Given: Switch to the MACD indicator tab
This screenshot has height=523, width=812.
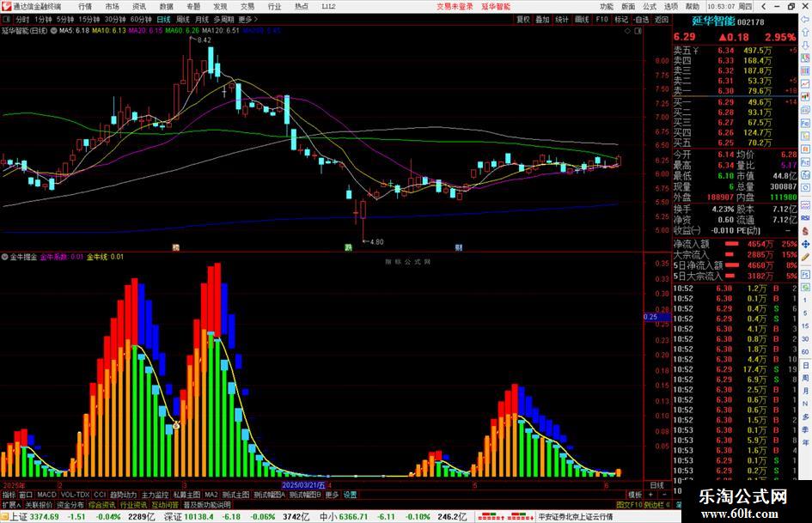Looking at the screenshot, I should click(46, 495).
